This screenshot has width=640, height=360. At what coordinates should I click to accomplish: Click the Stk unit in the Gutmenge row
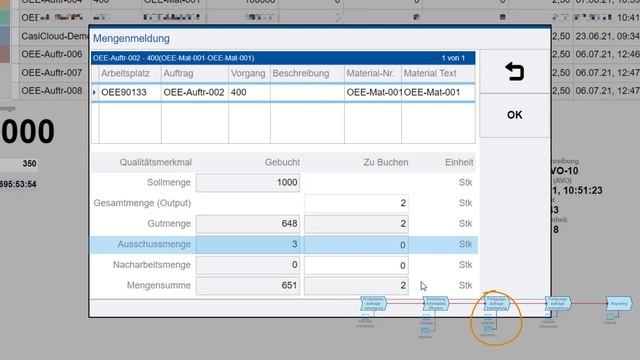[465, 224]
